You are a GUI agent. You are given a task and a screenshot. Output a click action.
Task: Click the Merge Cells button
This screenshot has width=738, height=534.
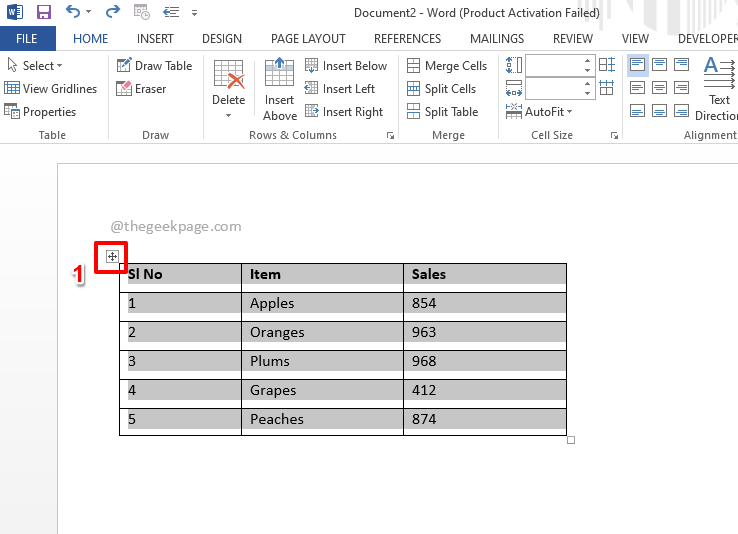point(446,66)
